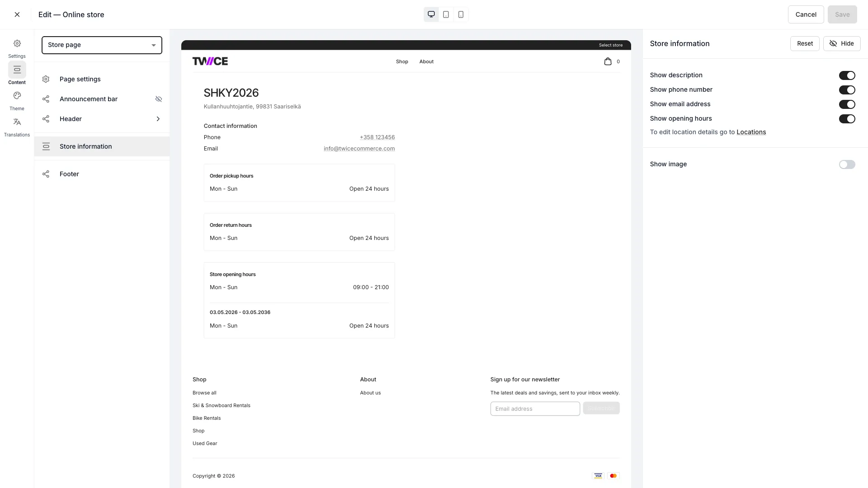Click the Reset button
This screenshot has height=488, width=868.
[805, 43]
